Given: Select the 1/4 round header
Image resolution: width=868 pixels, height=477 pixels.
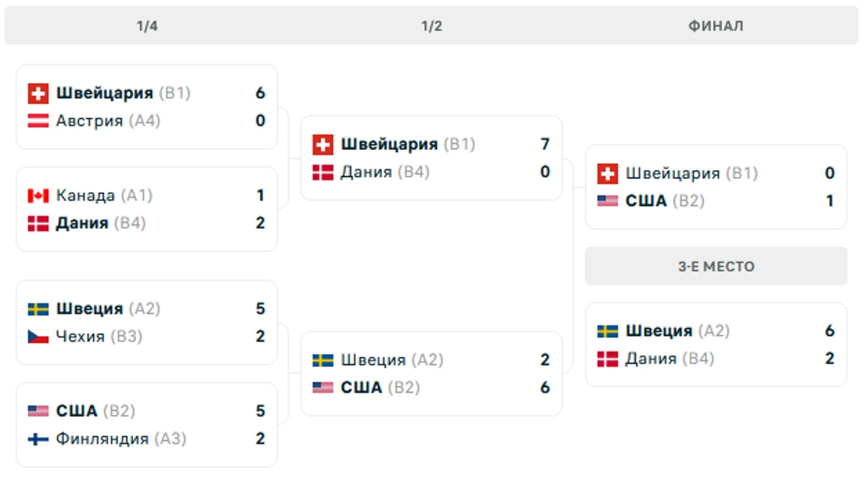Looking at the screenshot, I should pyautogui.click(x=147, y=26).
